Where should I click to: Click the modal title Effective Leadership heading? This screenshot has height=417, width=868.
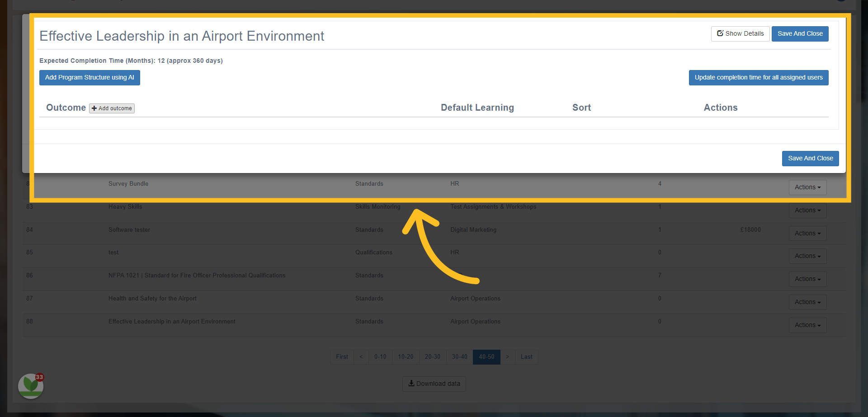(x=182, y=36)
